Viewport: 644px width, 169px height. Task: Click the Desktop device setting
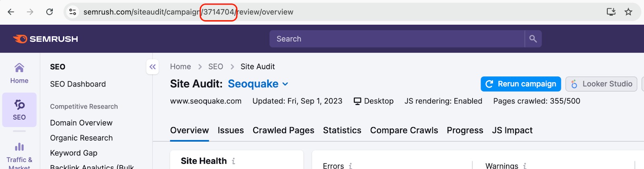374,101
